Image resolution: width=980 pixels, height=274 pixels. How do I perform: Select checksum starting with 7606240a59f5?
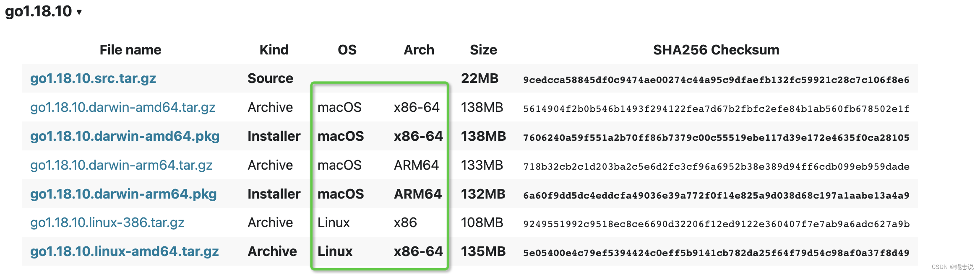tap(716, 137)
